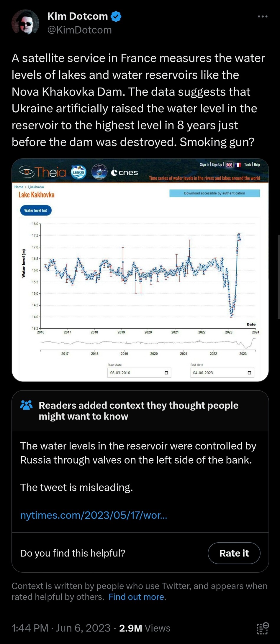Open the nytimes.com source link
This screenshot has height=644, width=280.
point(94,515)
